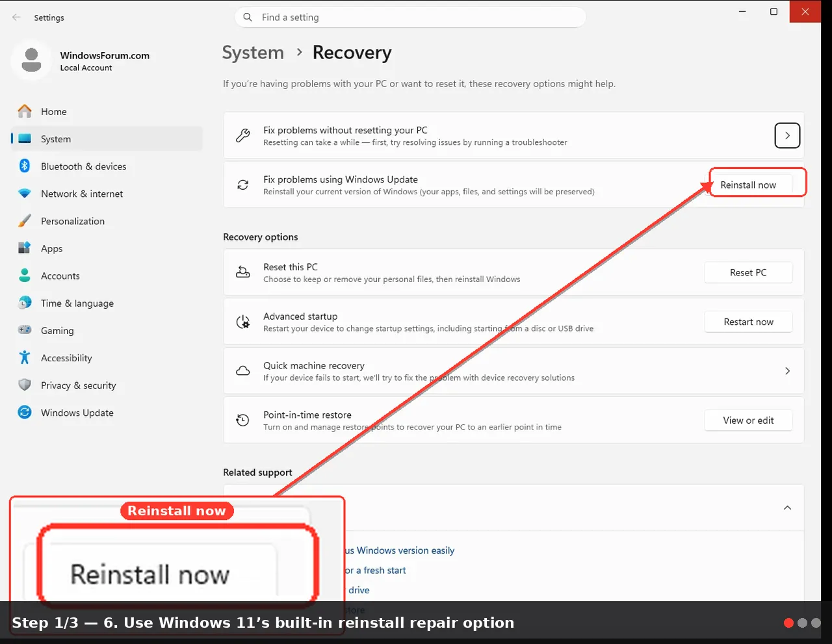This screenshot has width=832, height=644.
Task: Click the Point-in-time restore clock icon
Action: [243, 420]
